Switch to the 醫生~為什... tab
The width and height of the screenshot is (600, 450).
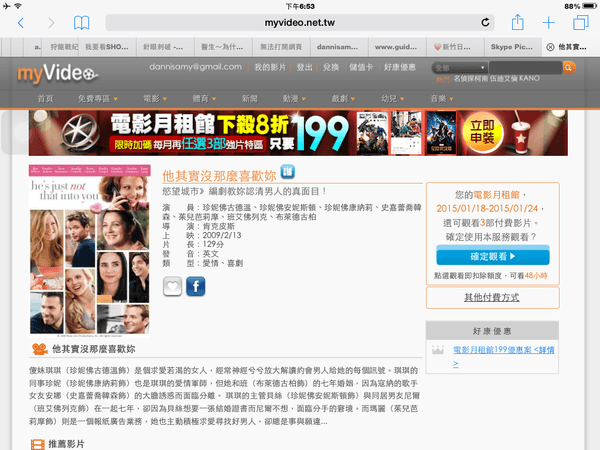223,47
